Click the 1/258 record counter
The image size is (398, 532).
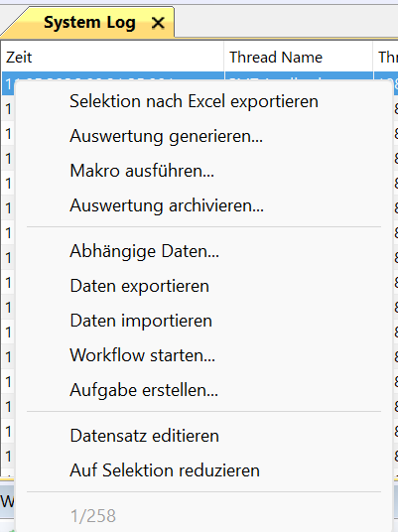[93, 516]
